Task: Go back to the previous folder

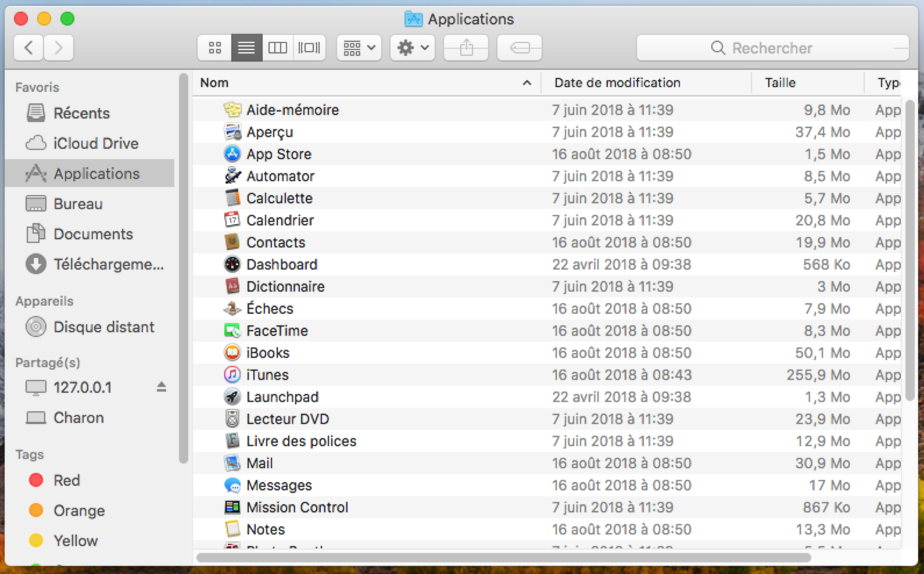Action: click(28, 48)
